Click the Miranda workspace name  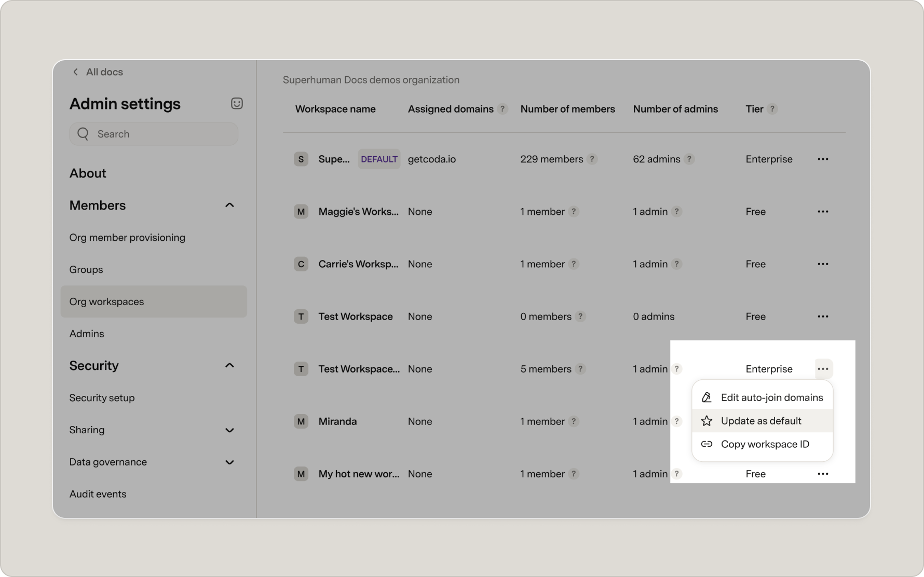(337, 421)
